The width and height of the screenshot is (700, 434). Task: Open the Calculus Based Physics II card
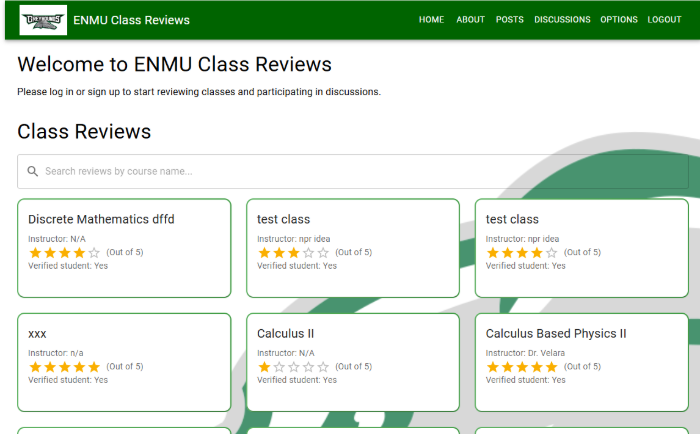point(582,363)
